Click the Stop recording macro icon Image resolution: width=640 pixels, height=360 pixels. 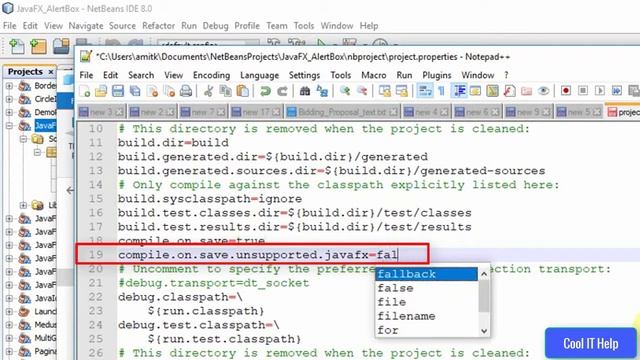tap(583, 91)
